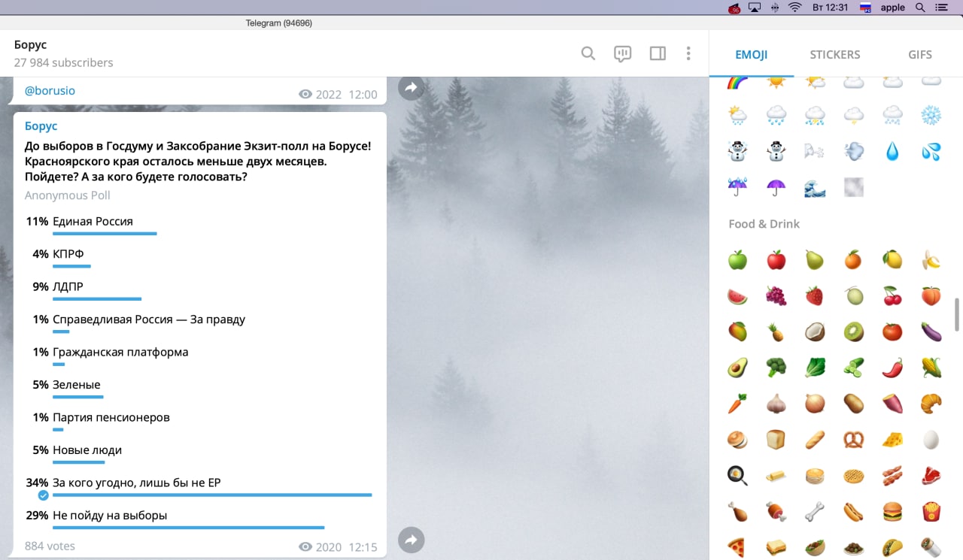Screen dimensions: 963x560
Task: Switch to the STICKERS tab
Action: click(834, 54)
